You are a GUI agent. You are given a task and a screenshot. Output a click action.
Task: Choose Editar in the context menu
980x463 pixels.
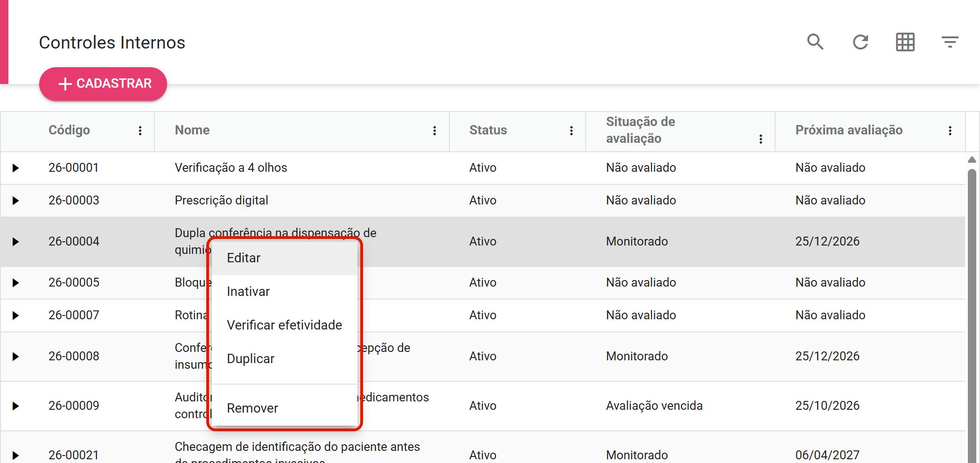285,258
